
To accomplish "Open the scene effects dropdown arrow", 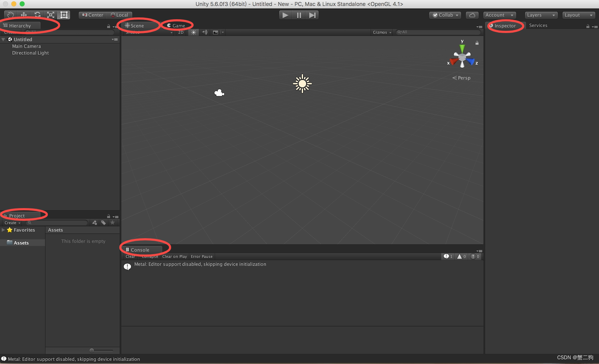I will [x=223, y=32].
